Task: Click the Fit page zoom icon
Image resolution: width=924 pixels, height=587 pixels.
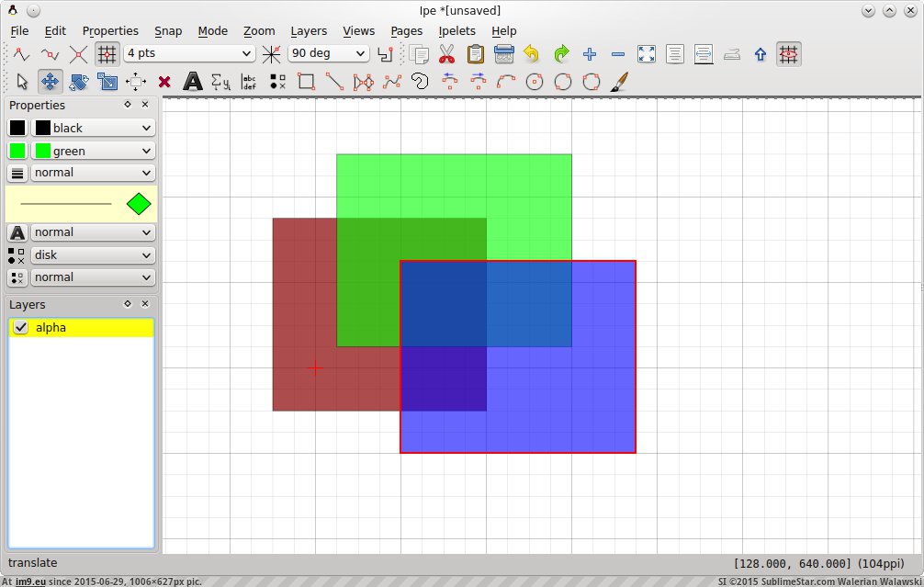Action: (647, 54)
